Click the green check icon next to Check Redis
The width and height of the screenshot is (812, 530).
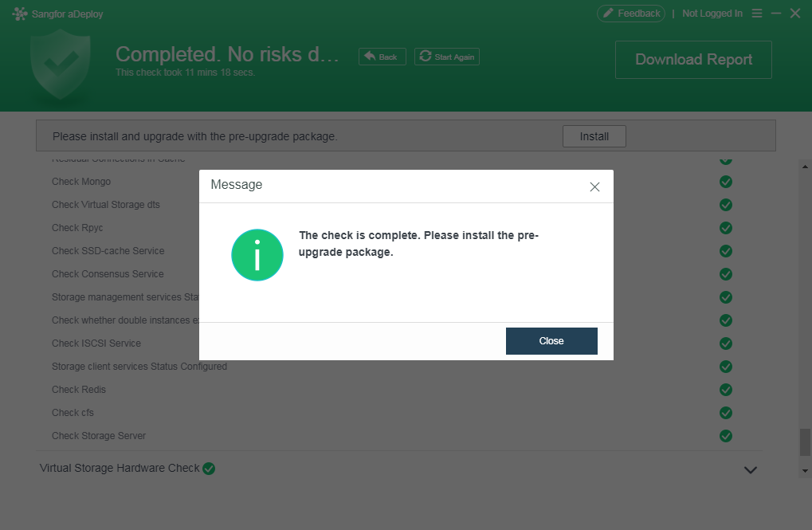[724, 390]
